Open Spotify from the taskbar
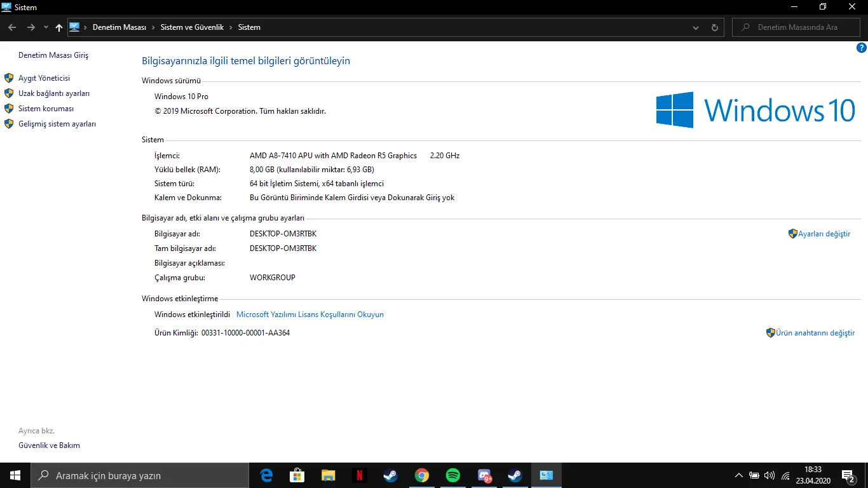This screenshot has height=488, width=868. click(x=453, y=475)
